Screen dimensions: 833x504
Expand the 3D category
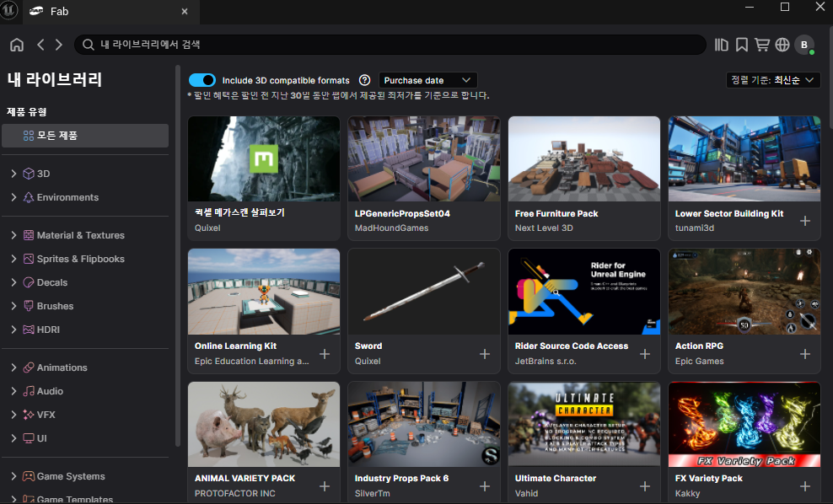tap(13, 174)
